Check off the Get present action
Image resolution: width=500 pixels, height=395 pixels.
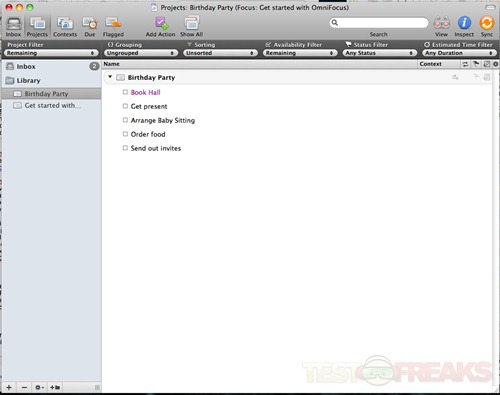(125, 106)
